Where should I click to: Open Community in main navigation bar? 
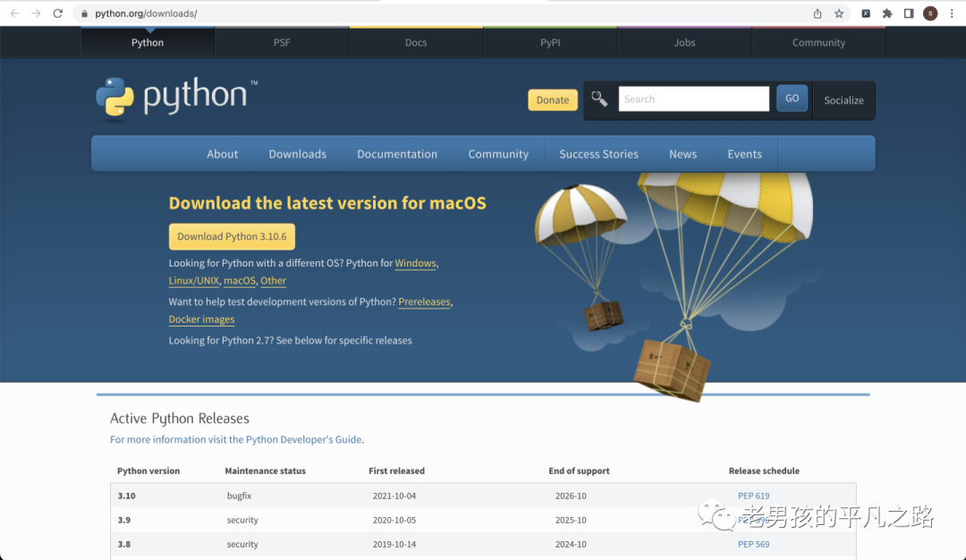point(498,154)
